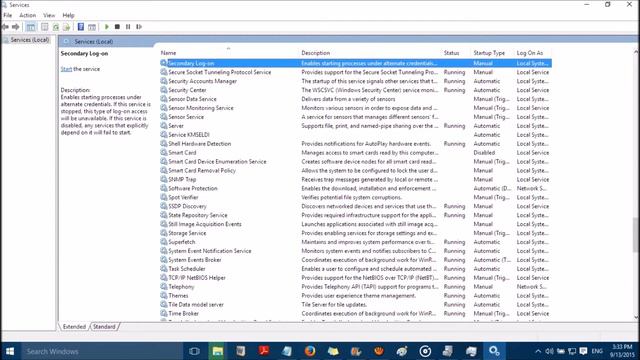Click the scroll down arrow of the services list
The image size is (640, 360).
(x=636, y=317)
